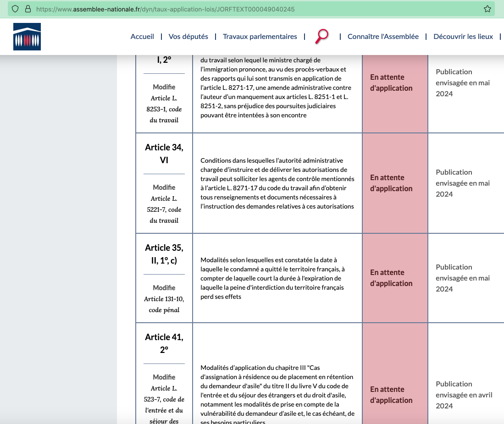Select Connaître l'Assemblée in the navigation
504x424 pixels.
(383, 37)
